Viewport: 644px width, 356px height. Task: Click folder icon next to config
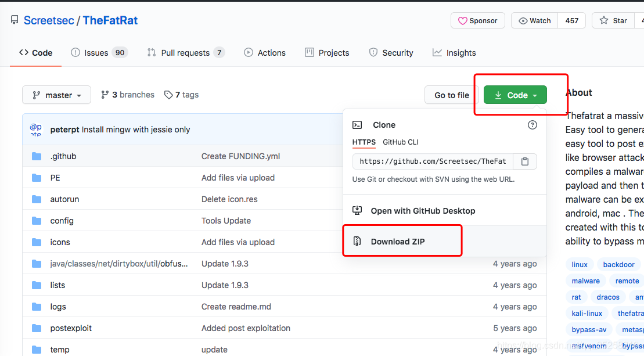37,221
